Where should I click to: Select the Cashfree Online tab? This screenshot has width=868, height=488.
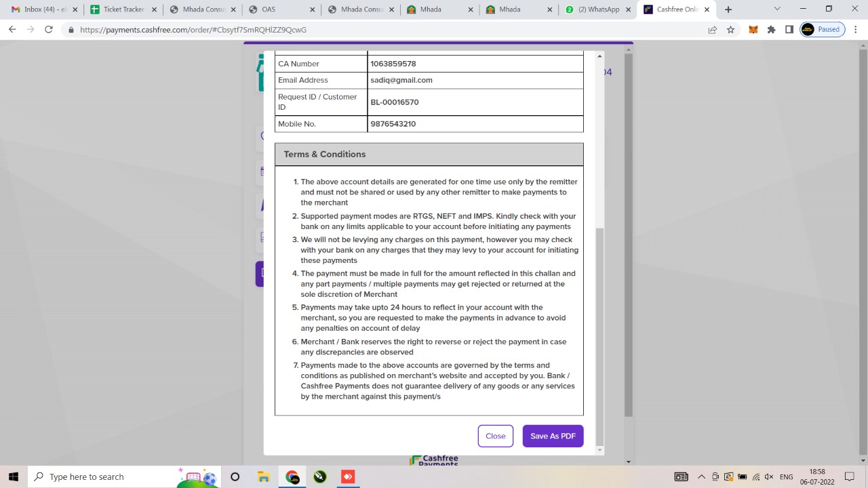click(x=677, y=9)
